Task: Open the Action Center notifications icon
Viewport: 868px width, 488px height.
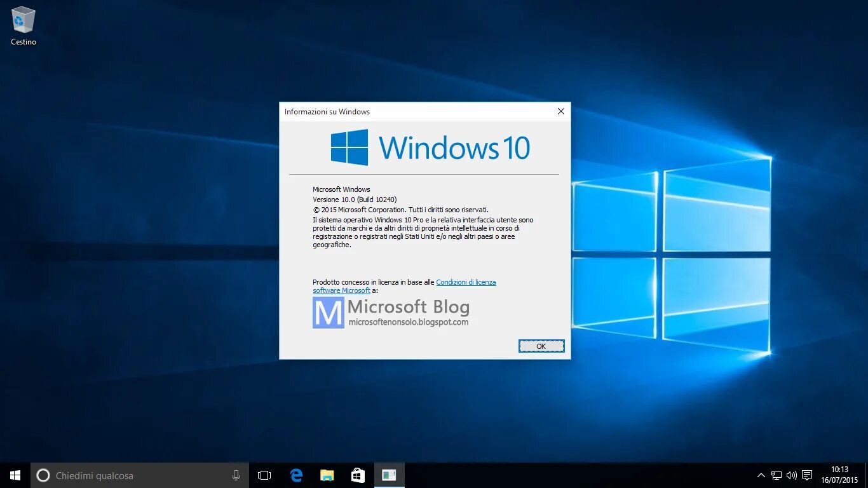Action: tap(807, 475)
